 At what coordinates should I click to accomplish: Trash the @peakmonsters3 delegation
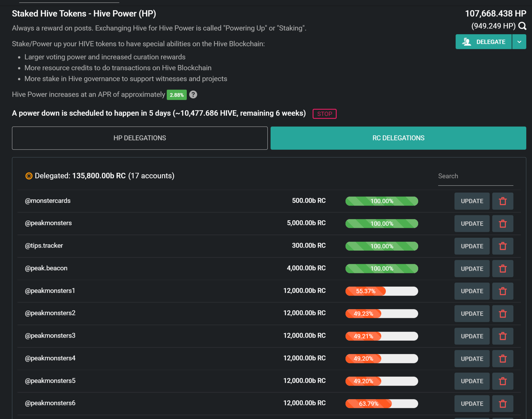(503, 336)
